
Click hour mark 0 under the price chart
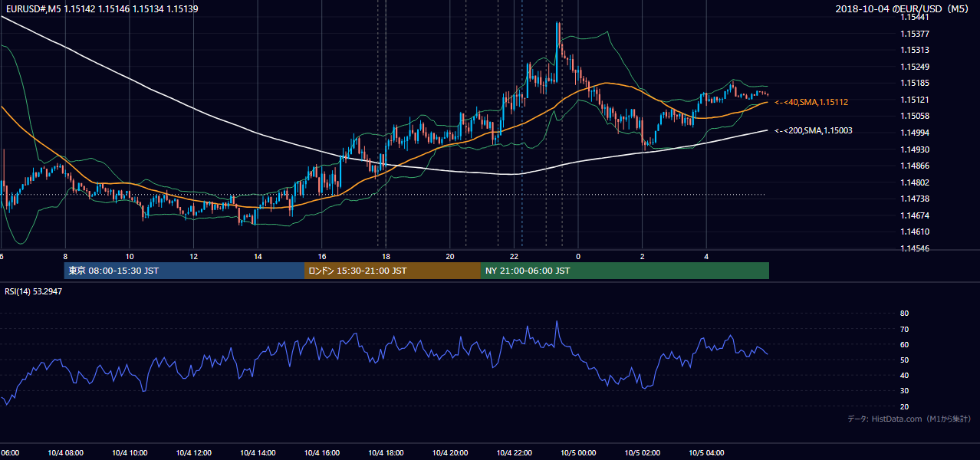click(578, 256)
